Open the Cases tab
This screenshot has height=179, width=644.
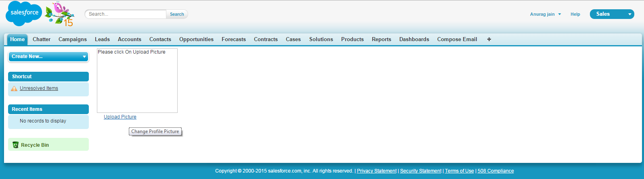[293, 39]
